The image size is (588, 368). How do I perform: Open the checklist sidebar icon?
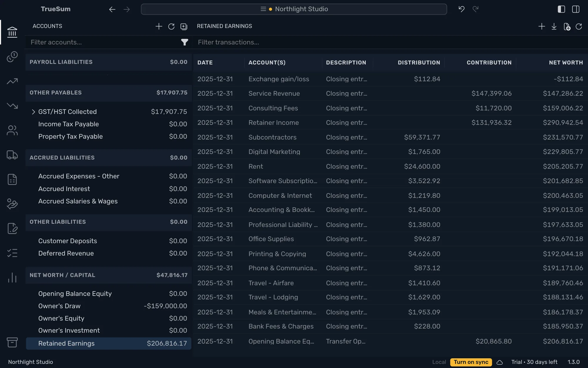12,253
